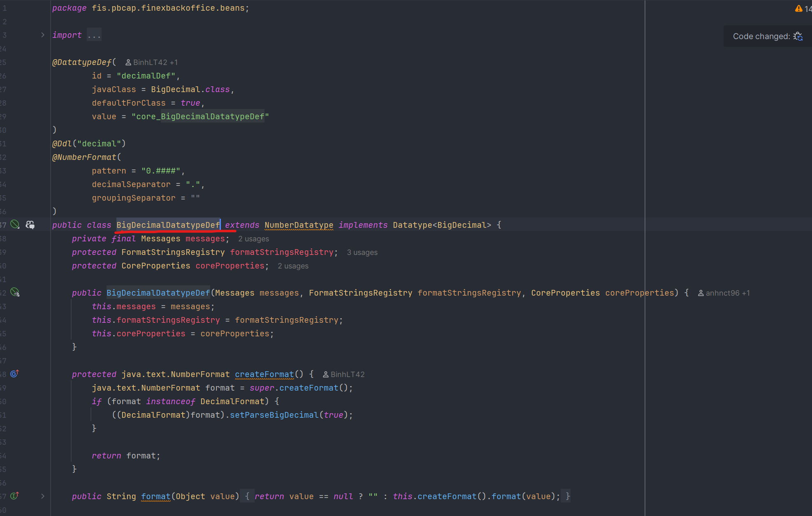
Task: Click the createFormat method name in declaration
Action: point(264,374)
